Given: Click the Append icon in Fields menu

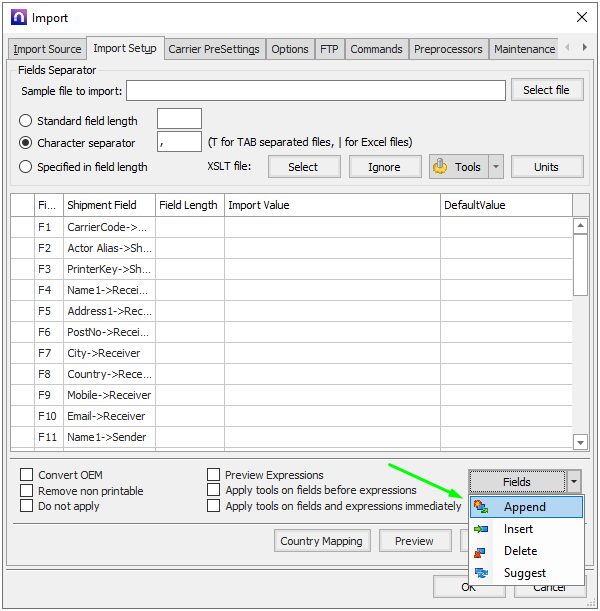Looking at the screenshot, I should point(482,507).
